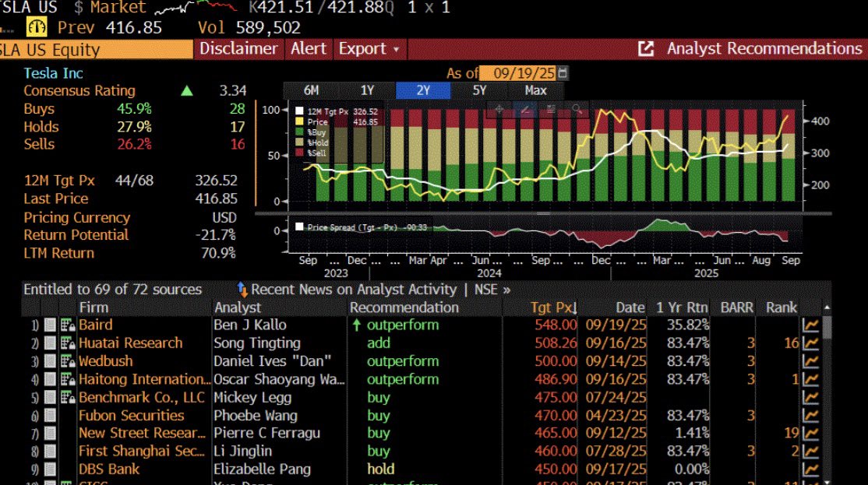Click the Recent News arrows icon
868x485 pixels.
[242, 290]
